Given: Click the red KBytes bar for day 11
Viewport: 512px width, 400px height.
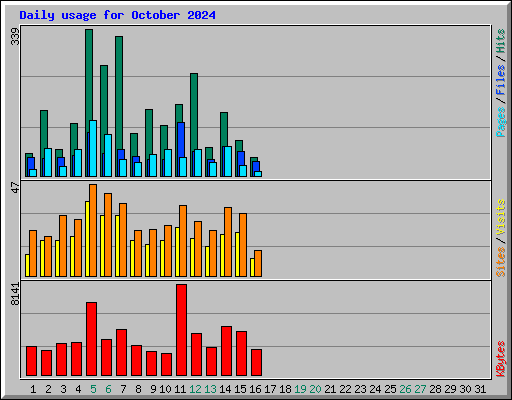Looking at the screenshot, I should coord(181,330).
